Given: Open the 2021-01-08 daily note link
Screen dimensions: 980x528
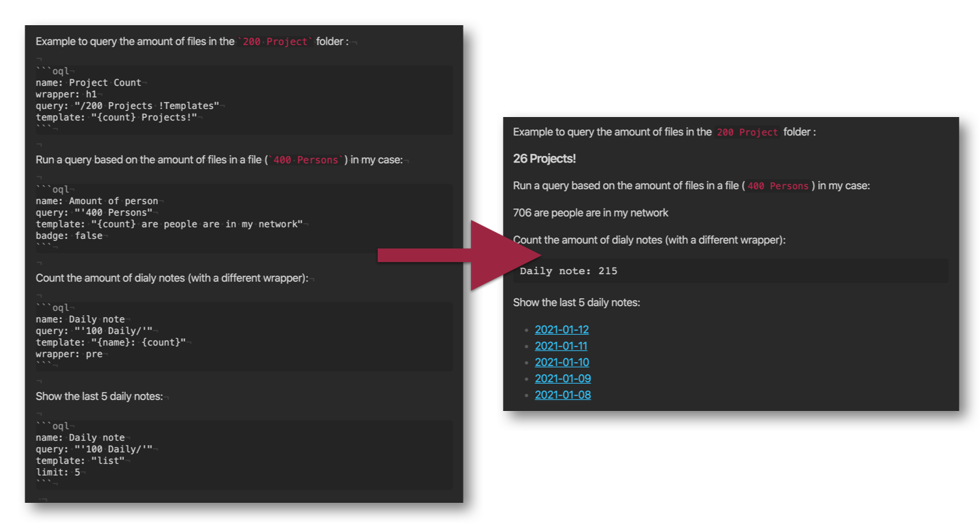Looking at the screenshot, I should pos(562,395).
